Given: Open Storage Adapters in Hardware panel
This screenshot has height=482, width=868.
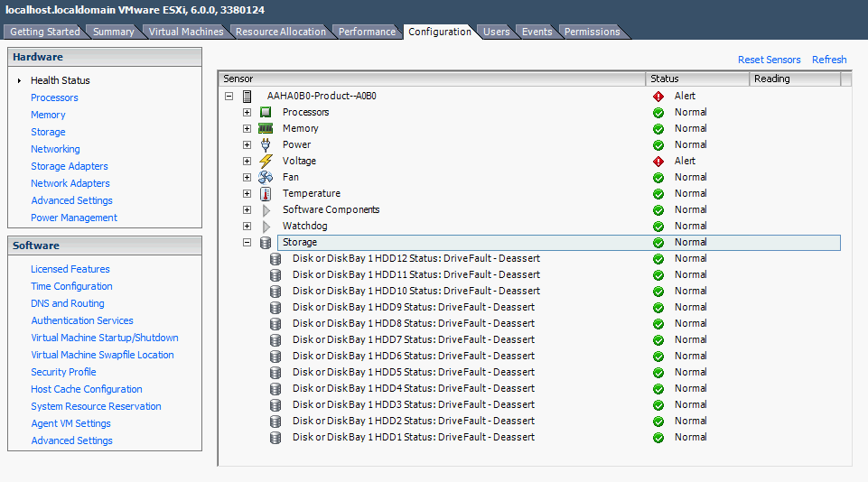Looking at the screenshot, I should [x=70, y=167].
